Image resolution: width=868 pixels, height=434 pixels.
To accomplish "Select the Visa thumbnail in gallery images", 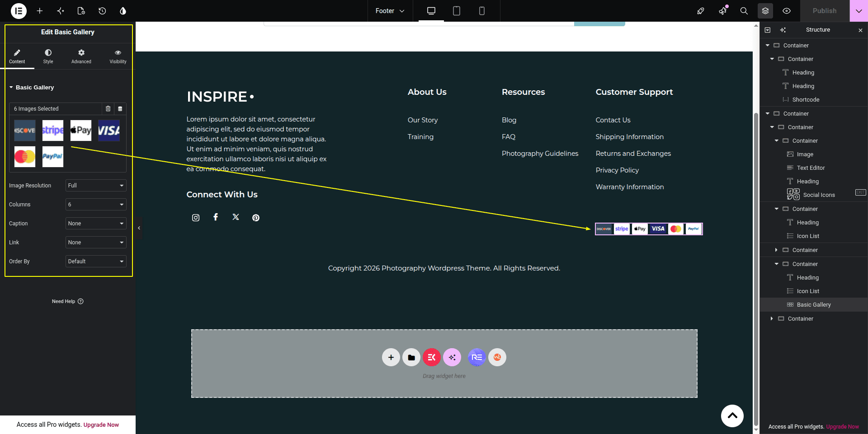I will tap(109, 131).
